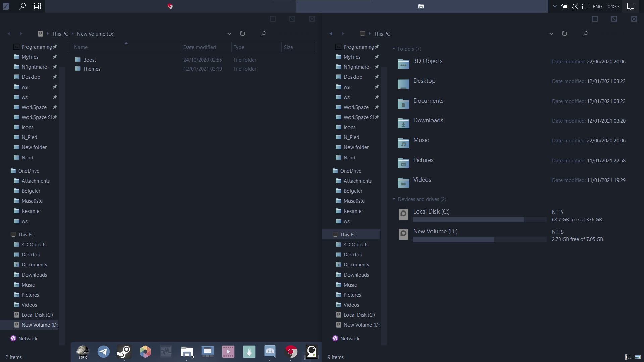Image resolution: width=644 pixels, height=362 pixels.
Task: Click the search icon in This PC window
Action: click(x=585, y=34)
